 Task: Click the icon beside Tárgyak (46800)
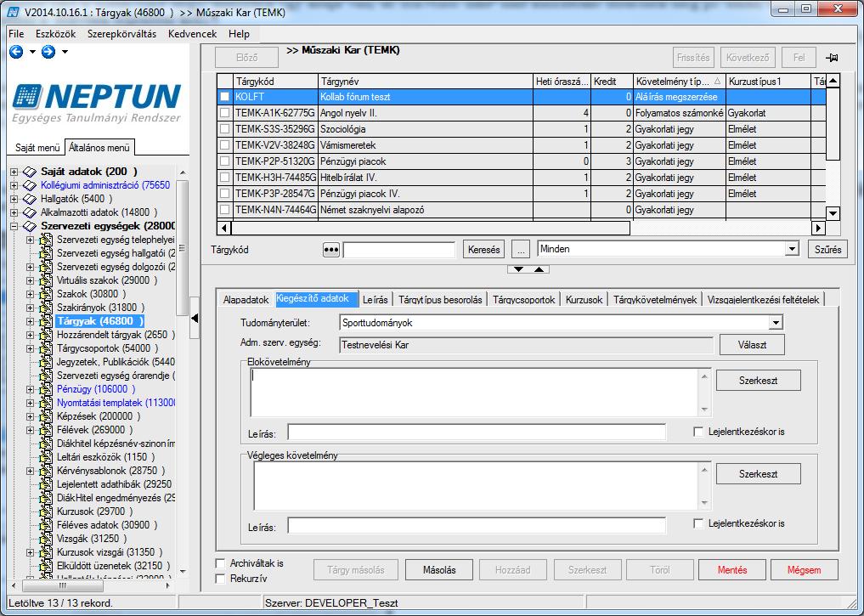click(46, 321)
